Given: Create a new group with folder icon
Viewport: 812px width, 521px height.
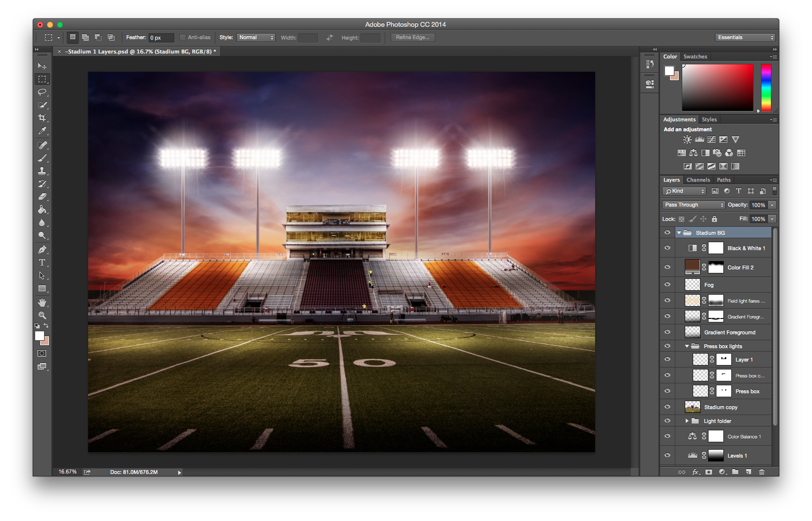Looking at the screenshot, I should click(x=735, y=472).
